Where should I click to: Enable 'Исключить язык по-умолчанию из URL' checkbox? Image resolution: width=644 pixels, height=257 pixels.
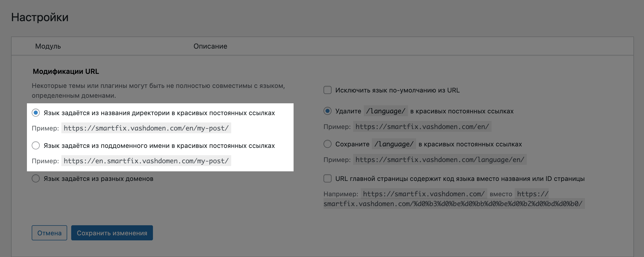click(x=327, y=90)
